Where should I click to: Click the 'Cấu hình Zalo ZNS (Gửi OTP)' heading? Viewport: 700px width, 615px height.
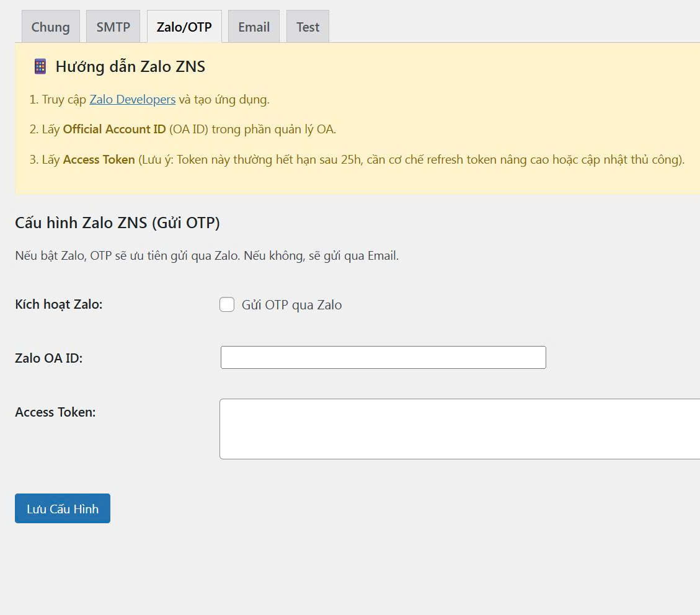pos(117,223)
